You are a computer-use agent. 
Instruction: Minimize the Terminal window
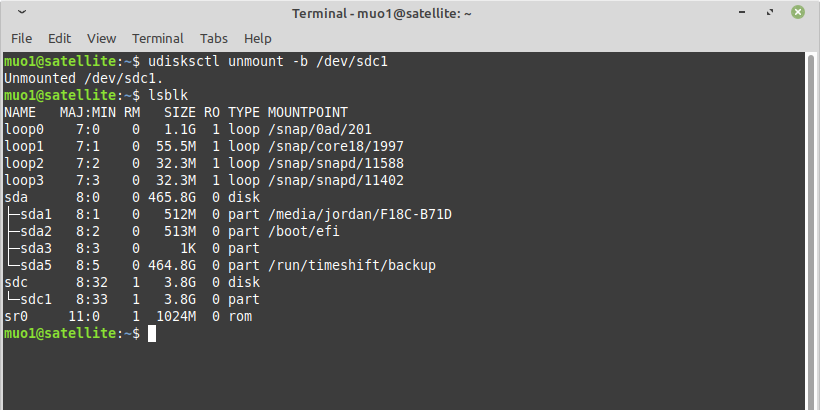(x=744, y=13)
